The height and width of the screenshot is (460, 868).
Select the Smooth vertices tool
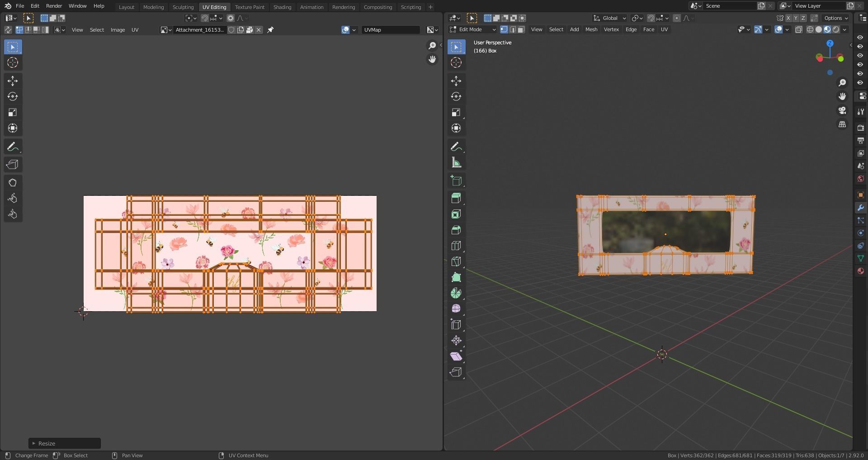(x=456, y=309)
